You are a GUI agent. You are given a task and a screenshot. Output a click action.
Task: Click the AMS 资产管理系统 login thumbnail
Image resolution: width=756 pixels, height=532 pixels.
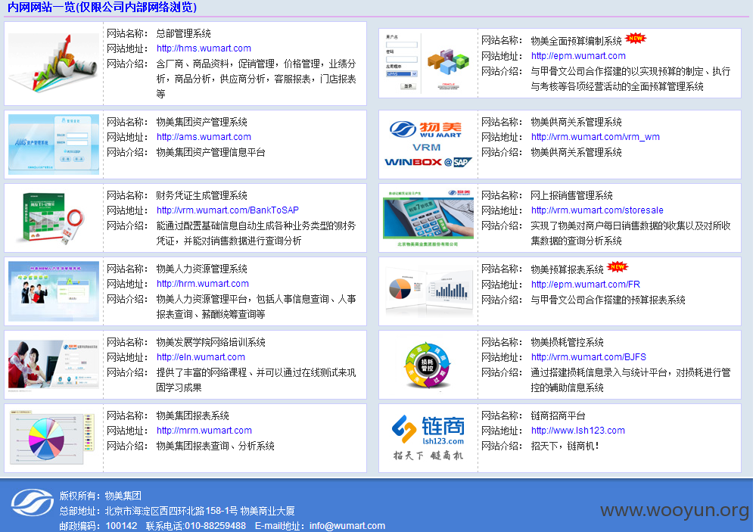pos(54,145)
